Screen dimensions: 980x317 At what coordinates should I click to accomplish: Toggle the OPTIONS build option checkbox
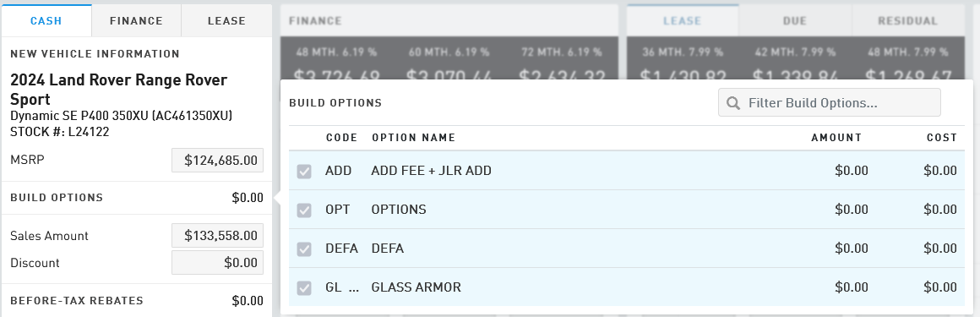click(304, 210)
